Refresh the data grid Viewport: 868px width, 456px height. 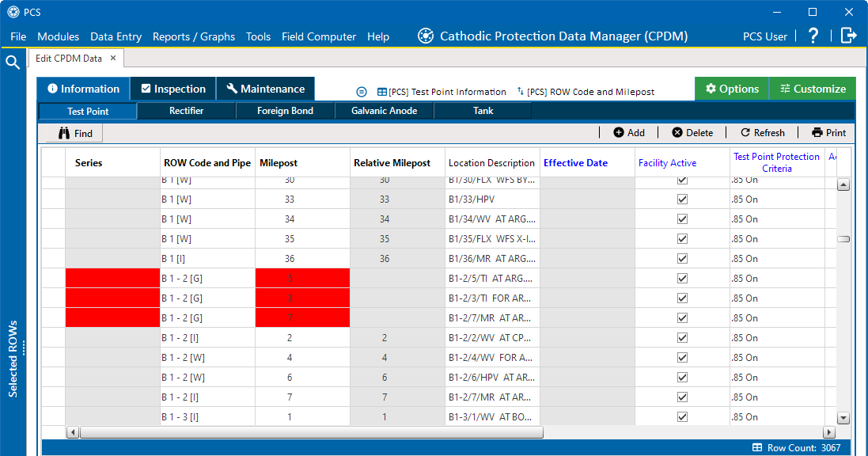click(763, 133)
